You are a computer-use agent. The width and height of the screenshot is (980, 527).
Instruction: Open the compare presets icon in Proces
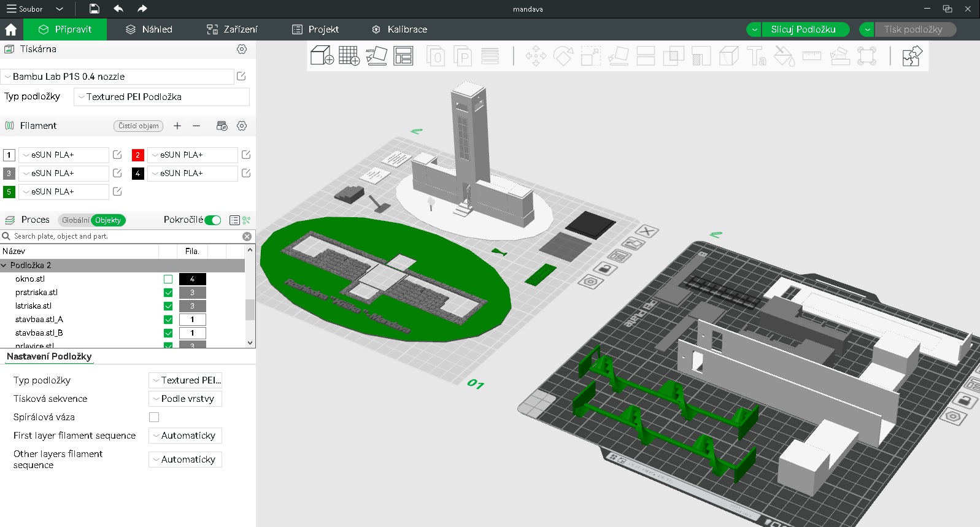(x=246, y=220)
